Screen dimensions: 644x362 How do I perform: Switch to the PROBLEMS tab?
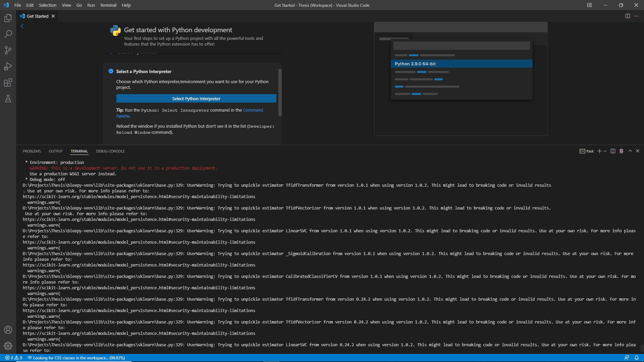(32, 151)
